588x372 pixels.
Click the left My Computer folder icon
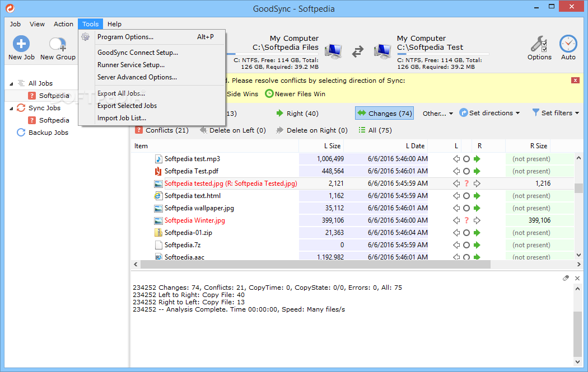pyautogui.click(x=333, y=51)
